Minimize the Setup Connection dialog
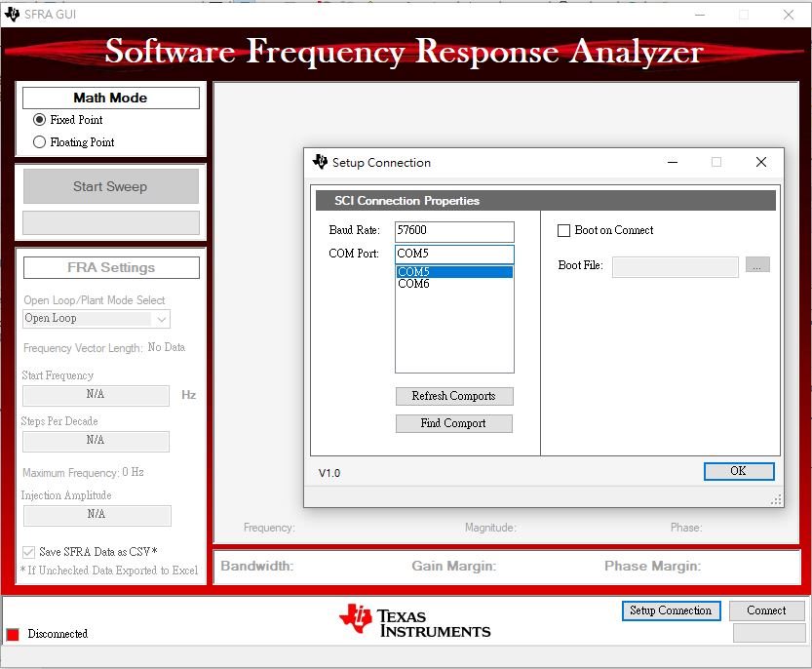This screenshot has height=669, width=812. point(673,162)
